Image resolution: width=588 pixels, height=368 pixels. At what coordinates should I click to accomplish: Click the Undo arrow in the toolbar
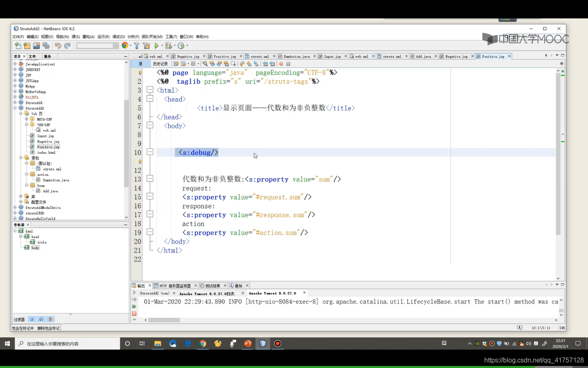pyautogui.click(x=58, y=46)
